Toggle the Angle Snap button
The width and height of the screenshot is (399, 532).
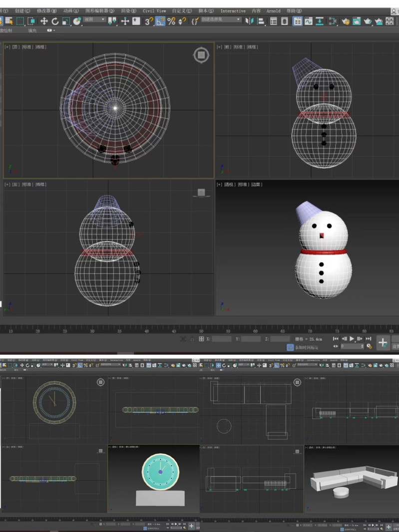[x=160, y=21]
